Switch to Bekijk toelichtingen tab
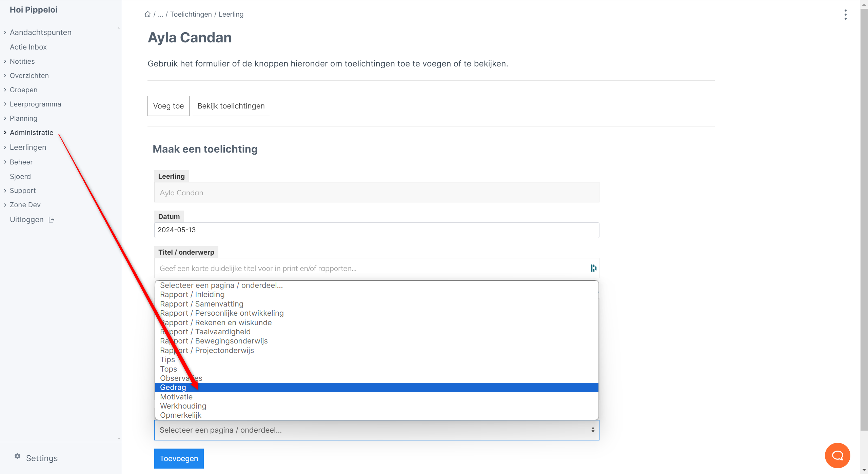This screenshot has width=868, height=474. [231, 106]
